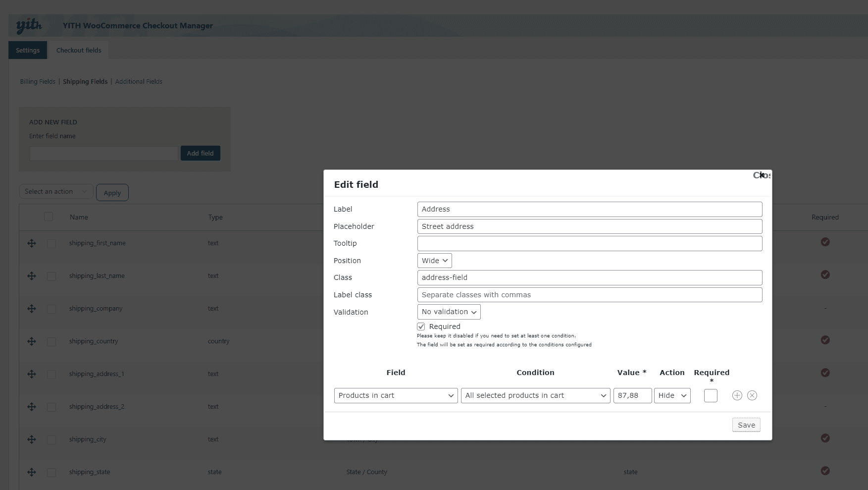Viewport: 868px width, 490px height.
Task: Click drag handle for shipping_city row
Action: point(32,439)
